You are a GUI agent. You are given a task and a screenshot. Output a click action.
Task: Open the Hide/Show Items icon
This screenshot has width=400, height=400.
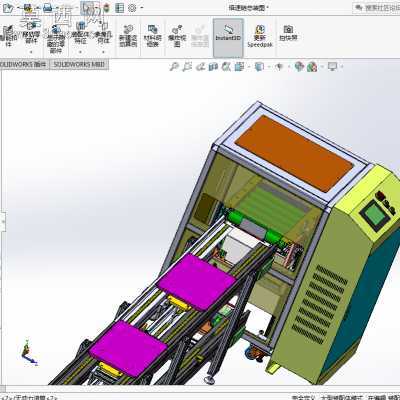coord(279,67)
